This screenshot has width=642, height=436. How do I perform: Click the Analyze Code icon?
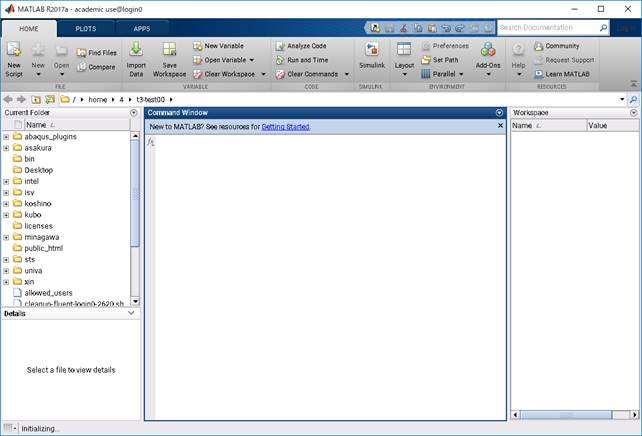click(278, 46)
